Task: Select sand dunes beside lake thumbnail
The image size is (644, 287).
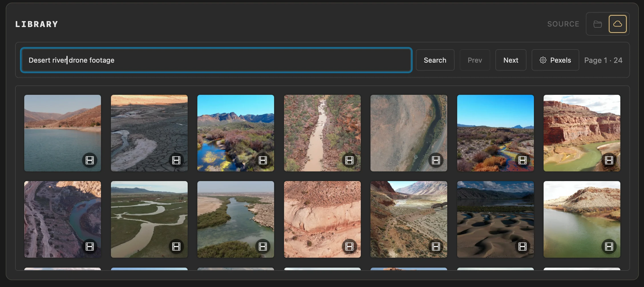Action: (495, 219)
